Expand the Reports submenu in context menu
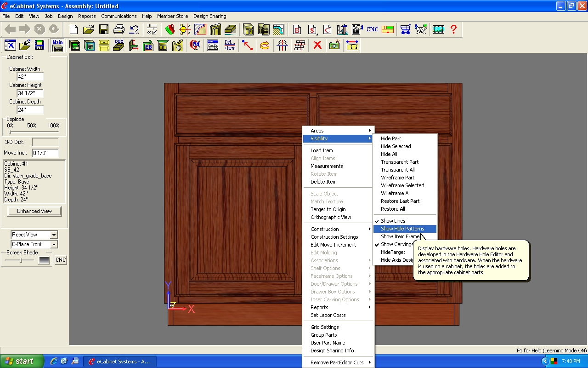588x368 pixels. (x=339, y=307)
